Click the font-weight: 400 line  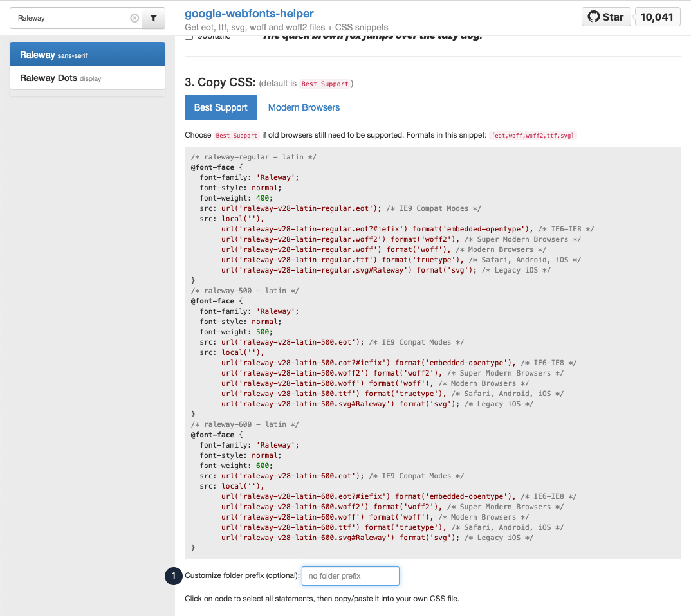tap(236, 198)
